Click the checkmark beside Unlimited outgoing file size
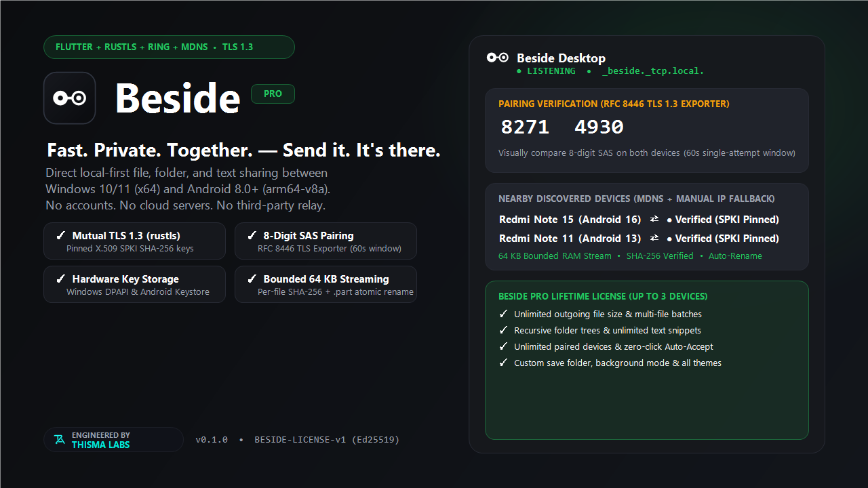 point(503,314)
